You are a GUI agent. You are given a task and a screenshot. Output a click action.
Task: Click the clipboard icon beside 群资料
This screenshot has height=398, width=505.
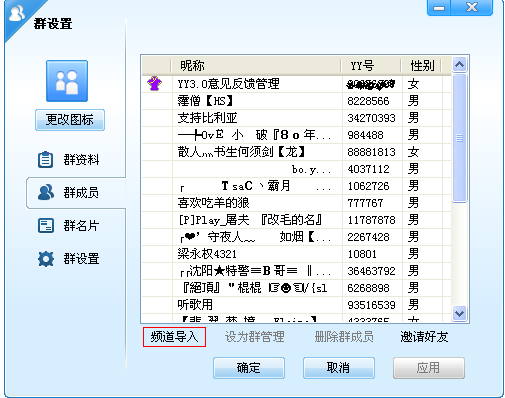point(45,160)
